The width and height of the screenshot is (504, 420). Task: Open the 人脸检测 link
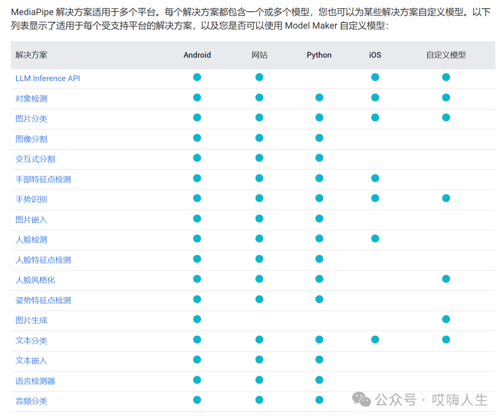[31, 240]
